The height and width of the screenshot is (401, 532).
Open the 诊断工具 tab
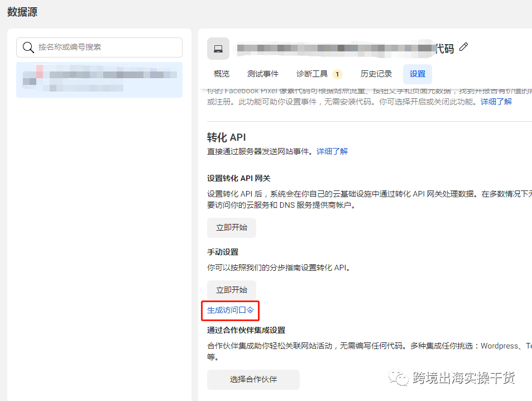312,74
